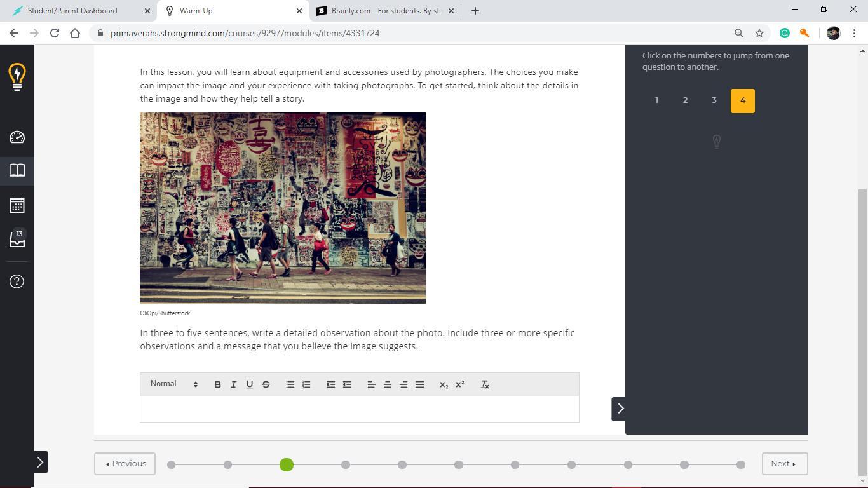Toggle bold text formatting

coord(217,384)
